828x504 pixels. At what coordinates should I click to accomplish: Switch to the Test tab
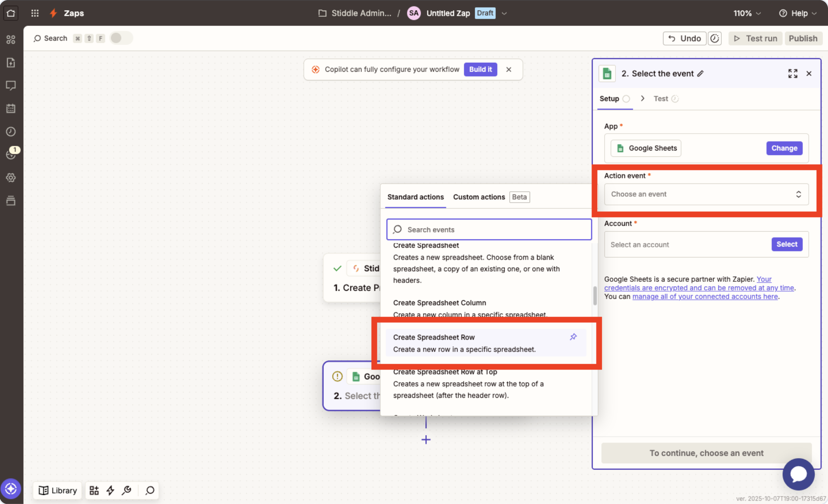(661, 99)
